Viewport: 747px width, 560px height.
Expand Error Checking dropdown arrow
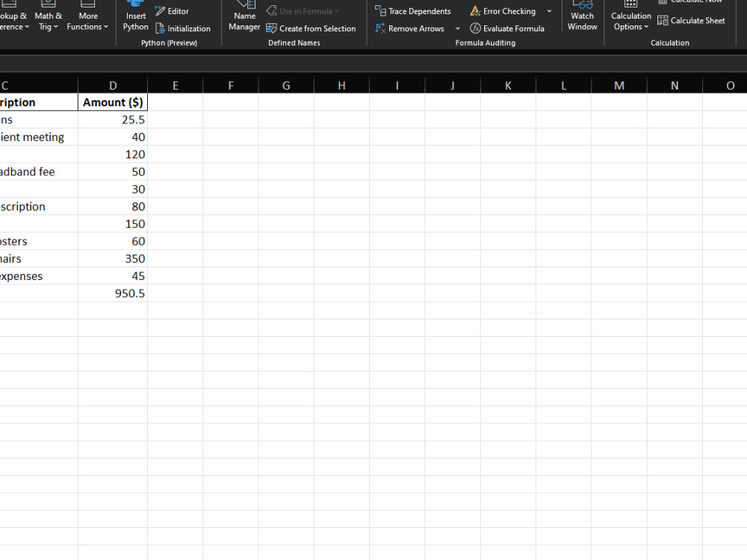[549, 11]
